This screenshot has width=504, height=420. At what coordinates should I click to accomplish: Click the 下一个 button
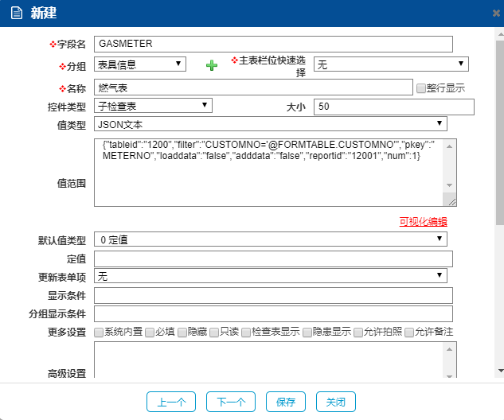[x=230, y=402]
